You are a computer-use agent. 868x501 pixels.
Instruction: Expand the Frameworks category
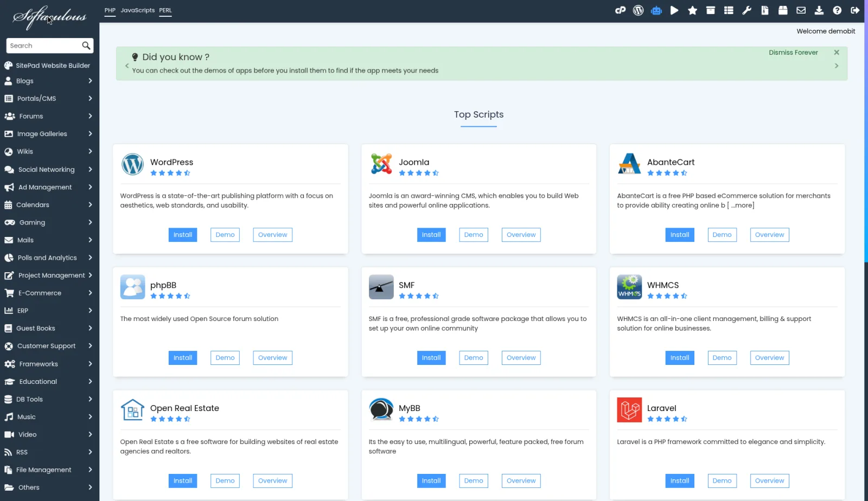tap(49, 364)
